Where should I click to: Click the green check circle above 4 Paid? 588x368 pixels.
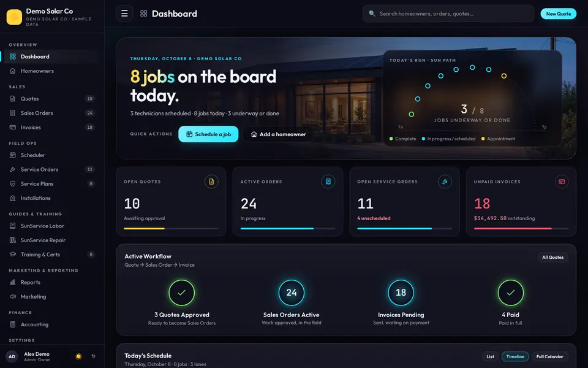pyautogui.click(x=510, y=293)
